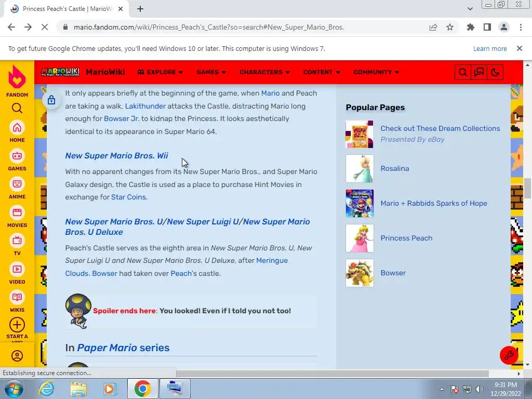Open the user profile icon in sidebar
Image resolution: width=532 pixels, height=399 pixels.
pos(17,355)
